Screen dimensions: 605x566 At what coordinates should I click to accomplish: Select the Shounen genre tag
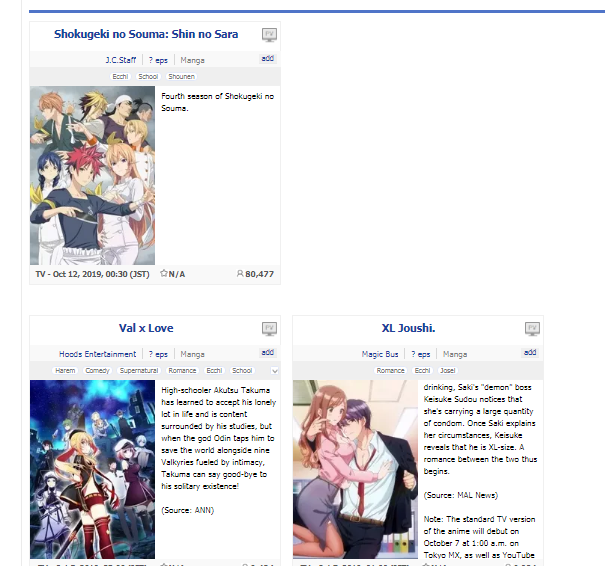point(181,76)
